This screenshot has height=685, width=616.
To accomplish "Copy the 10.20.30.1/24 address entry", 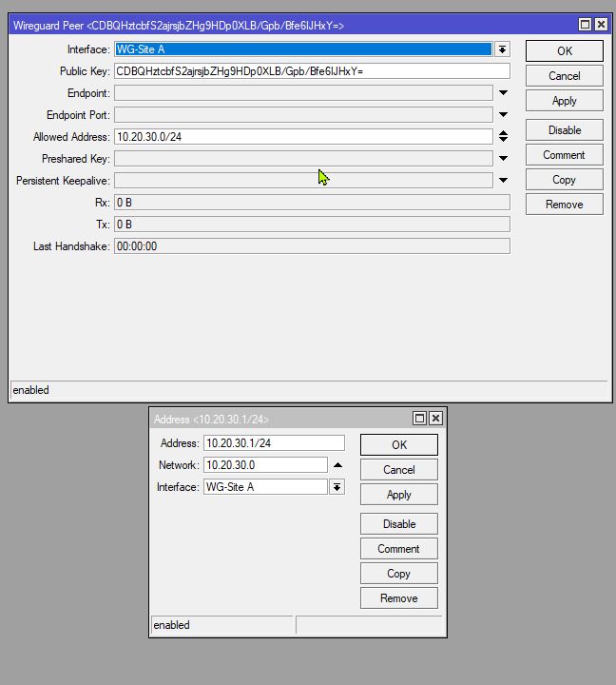I will [x=399, y=574].
